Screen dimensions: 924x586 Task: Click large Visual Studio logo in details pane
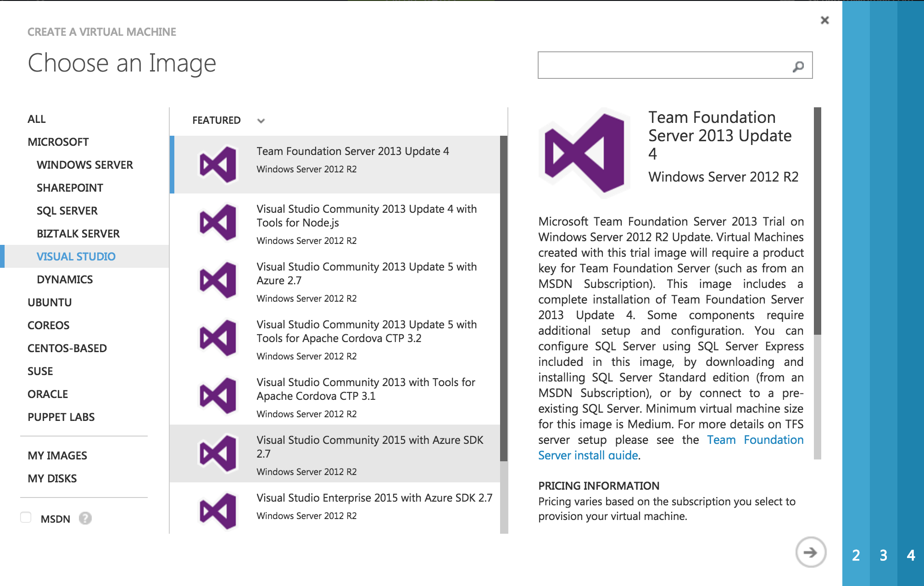(x=584, y=153)
